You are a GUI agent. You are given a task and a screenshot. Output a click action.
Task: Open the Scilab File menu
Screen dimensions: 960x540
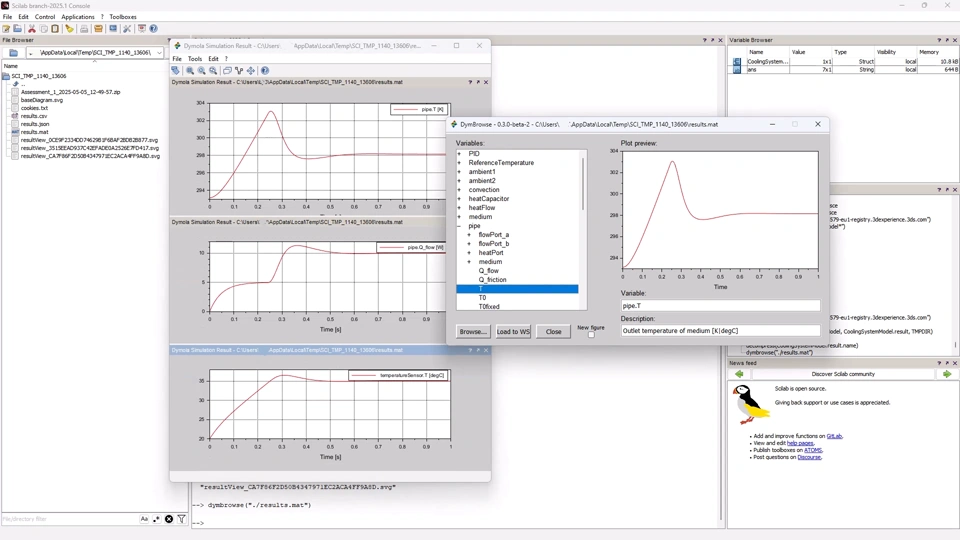[7, 17]
